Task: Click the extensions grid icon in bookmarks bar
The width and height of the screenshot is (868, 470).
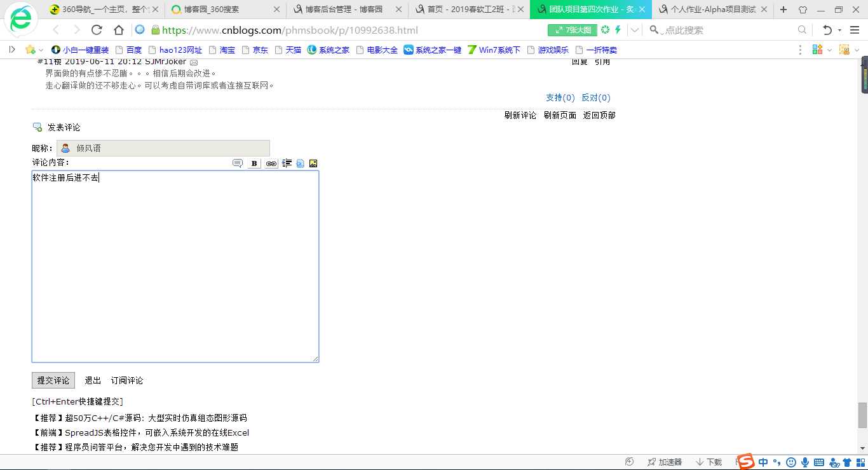Action: pyautogui.click(x=817, y=50)
